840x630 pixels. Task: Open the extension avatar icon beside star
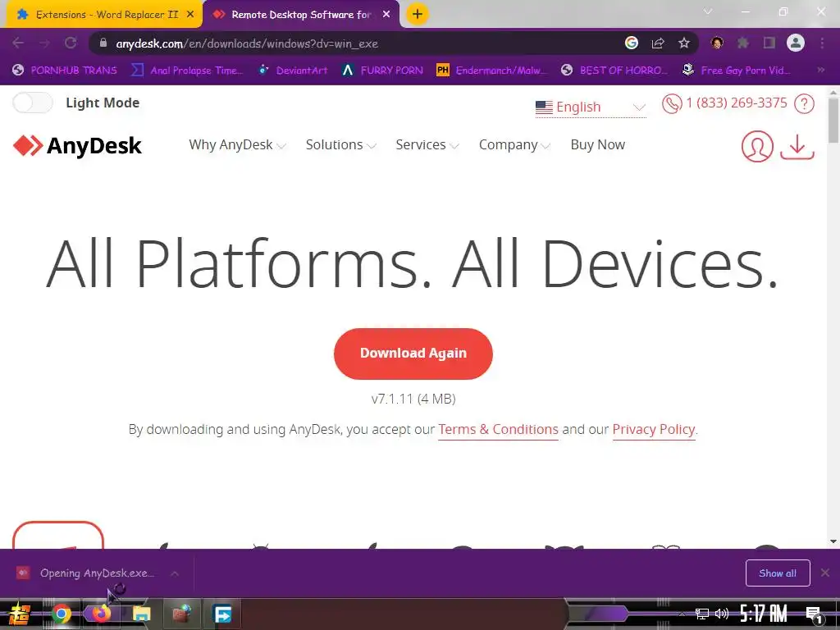[x=717, y=43]
